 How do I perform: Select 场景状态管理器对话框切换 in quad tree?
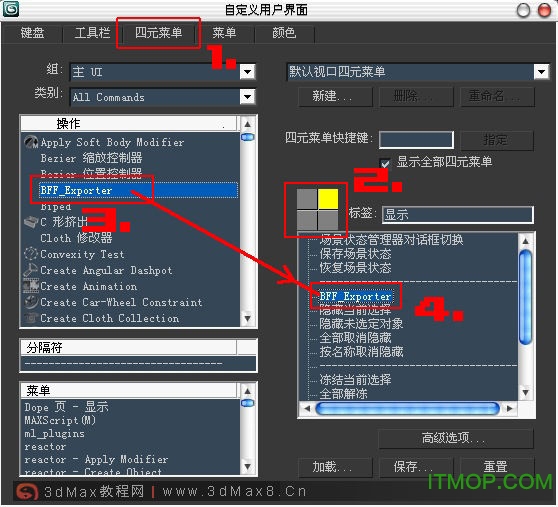click(x=391, y=240)
